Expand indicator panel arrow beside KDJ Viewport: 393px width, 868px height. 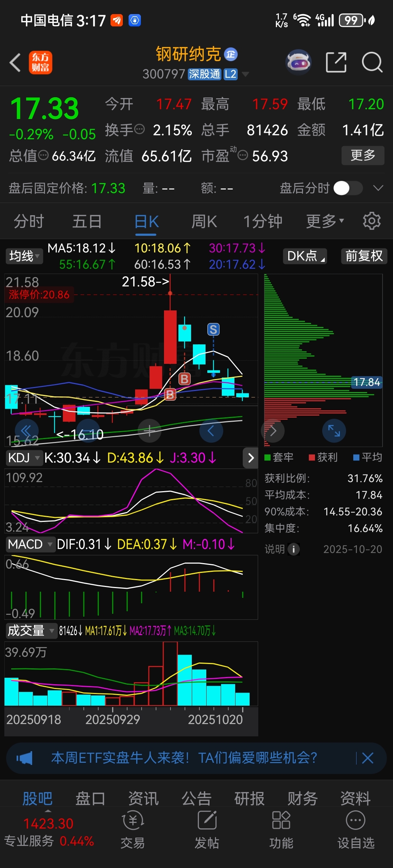251,458
